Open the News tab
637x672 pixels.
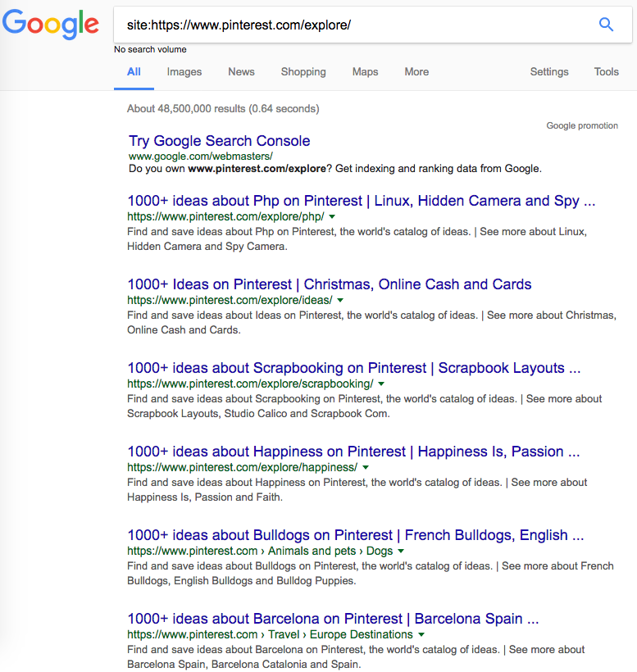point(241,72)
